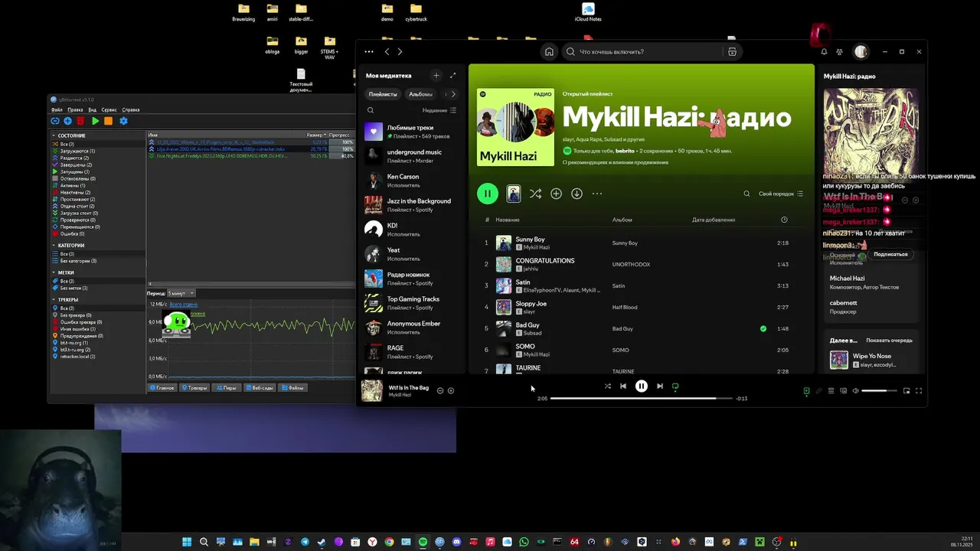The image size is (980, 551).
Task: Download the playlist
Action: point(577,194)
